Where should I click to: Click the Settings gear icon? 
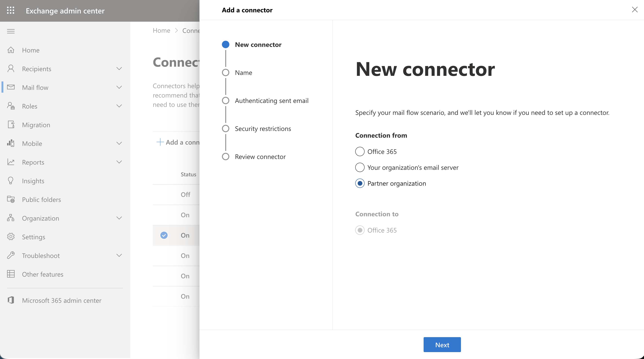tap(11, 237)
